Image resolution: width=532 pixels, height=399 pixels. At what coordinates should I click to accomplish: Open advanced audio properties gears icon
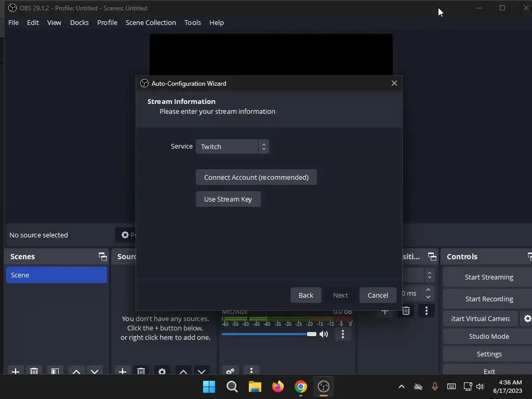[230, 371]
